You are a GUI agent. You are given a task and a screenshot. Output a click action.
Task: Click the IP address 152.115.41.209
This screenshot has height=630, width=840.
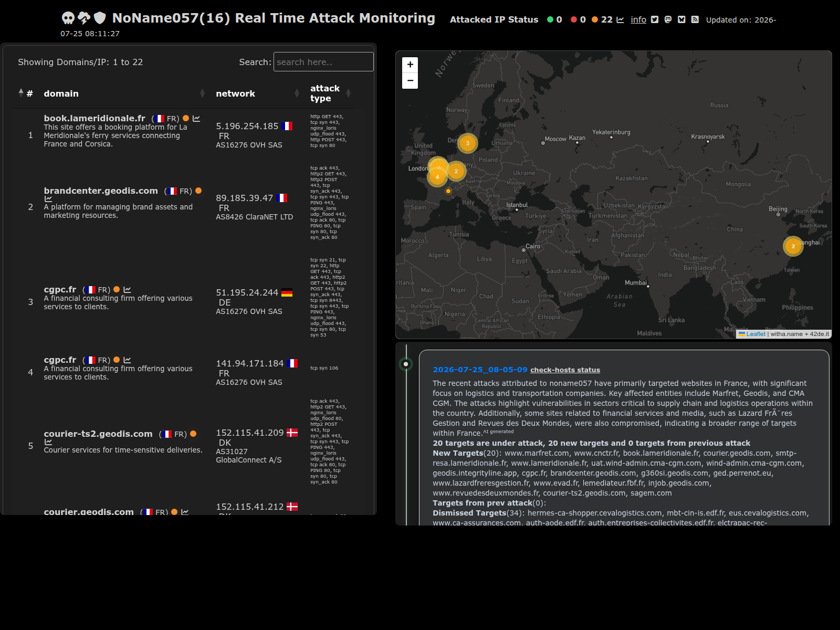pyautogui.click(x=250, y=433)
